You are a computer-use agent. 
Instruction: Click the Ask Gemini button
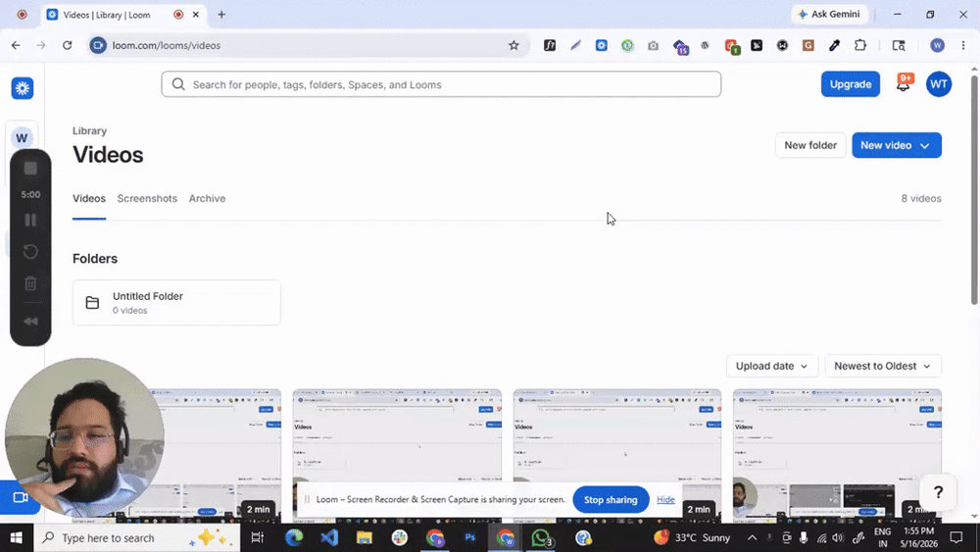point(829,15)
